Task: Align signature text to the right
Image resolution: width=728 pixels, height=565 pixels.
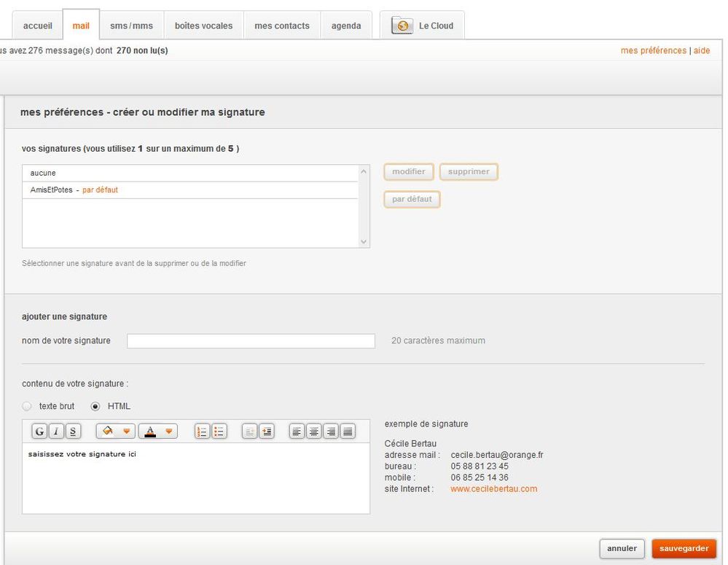Action: [331, 432]
